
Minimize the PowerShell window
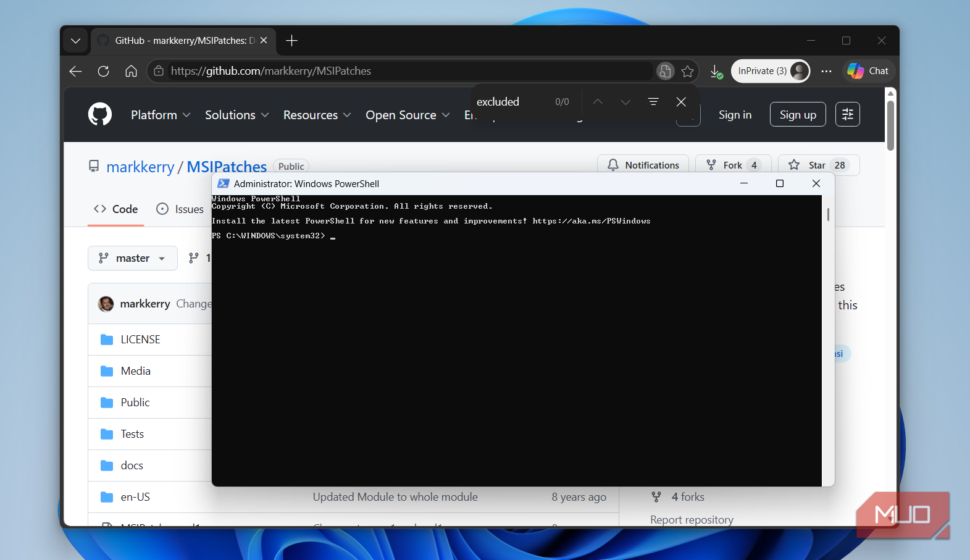click(x=744, y=183)
